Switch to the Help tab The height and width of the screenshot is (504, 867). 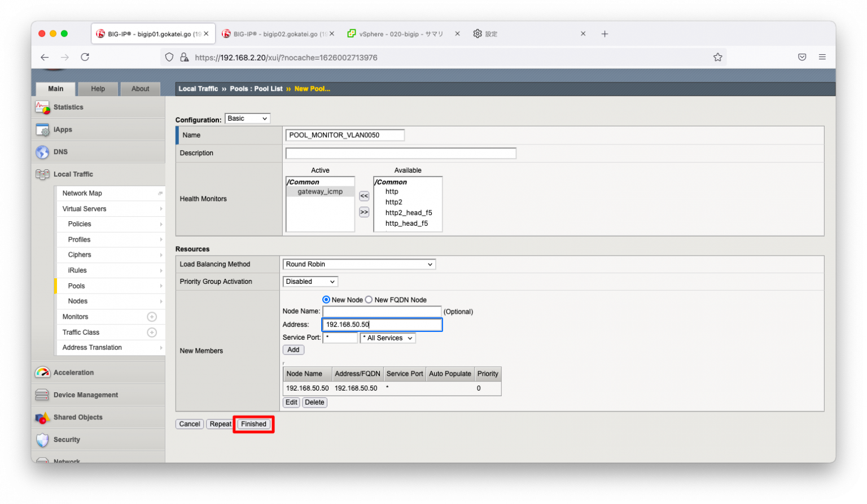click(98, 89)
